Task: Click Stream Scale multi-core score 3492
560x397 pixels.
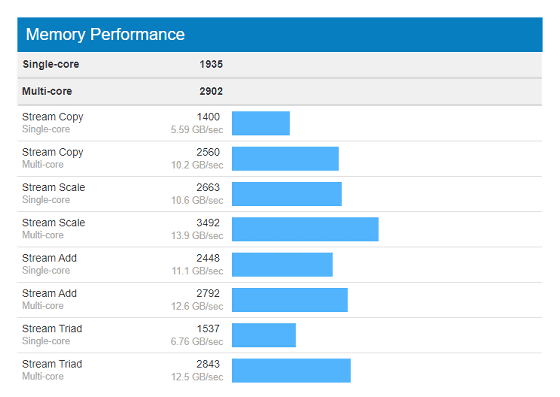Action: pos(208,223)
